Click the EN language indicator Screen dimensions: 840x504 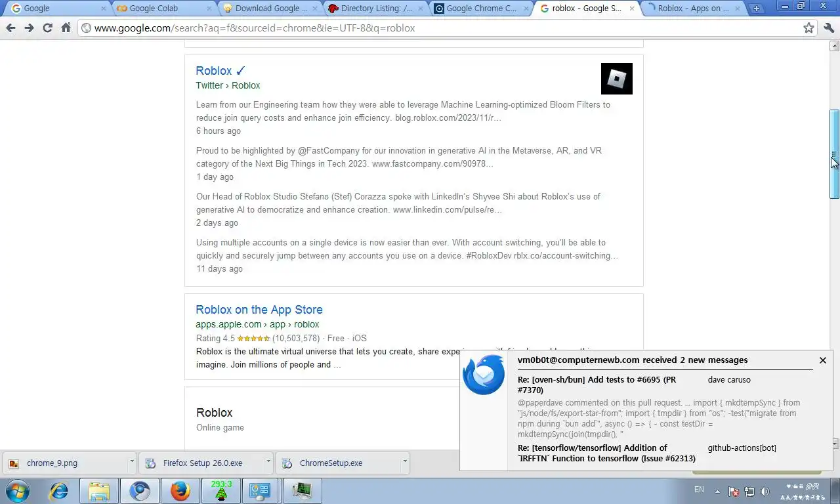click(x=699, y=490)
